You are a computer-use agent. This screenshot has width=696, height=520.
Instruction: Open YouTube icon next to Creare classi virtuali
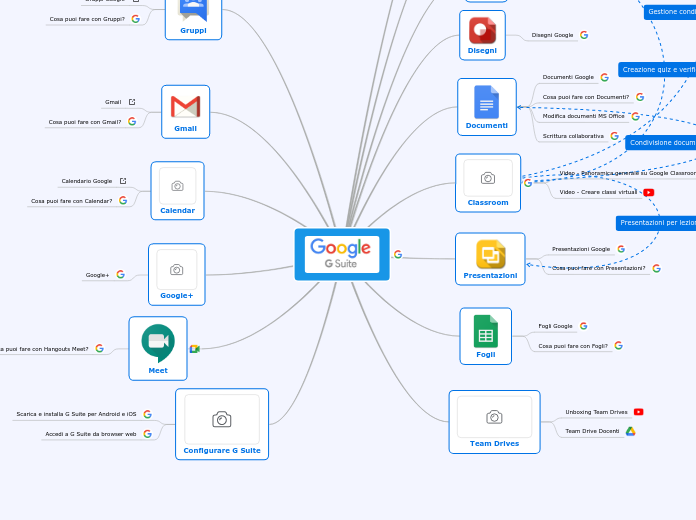click(x=649, y=192)
